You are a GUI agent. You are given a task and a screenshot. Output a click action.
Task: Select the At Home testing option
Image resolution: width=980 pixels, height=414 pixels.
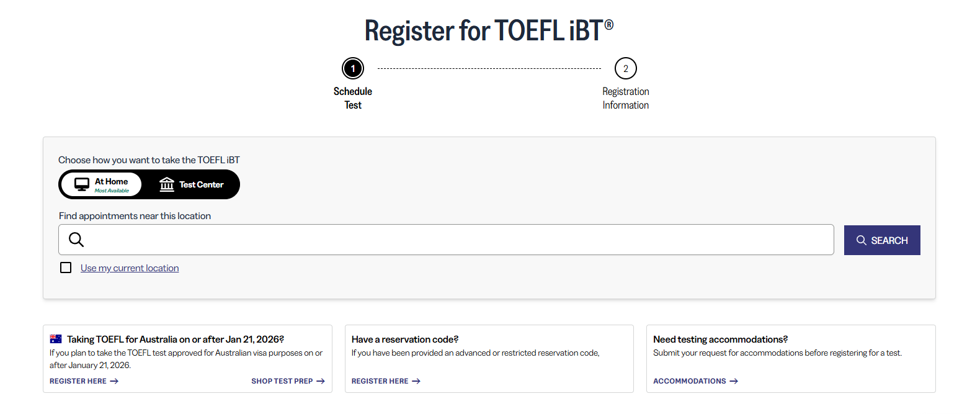[x=102, y=184]
